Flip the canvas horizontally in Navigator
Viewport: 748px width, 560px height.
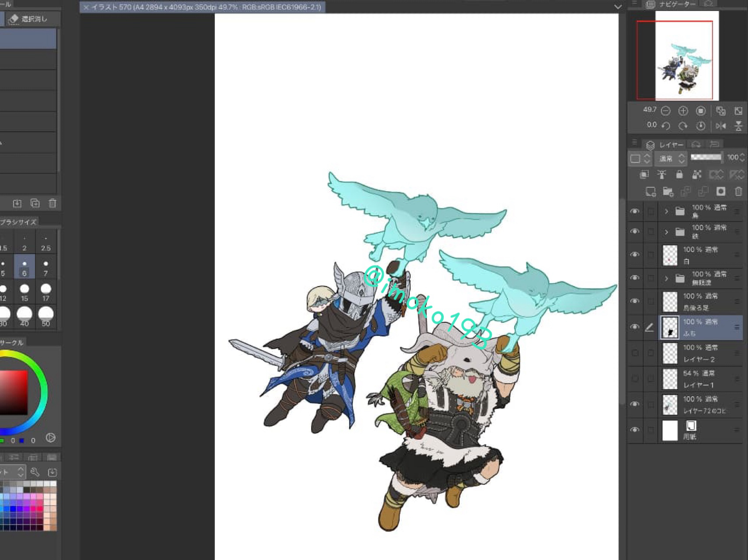720,126
